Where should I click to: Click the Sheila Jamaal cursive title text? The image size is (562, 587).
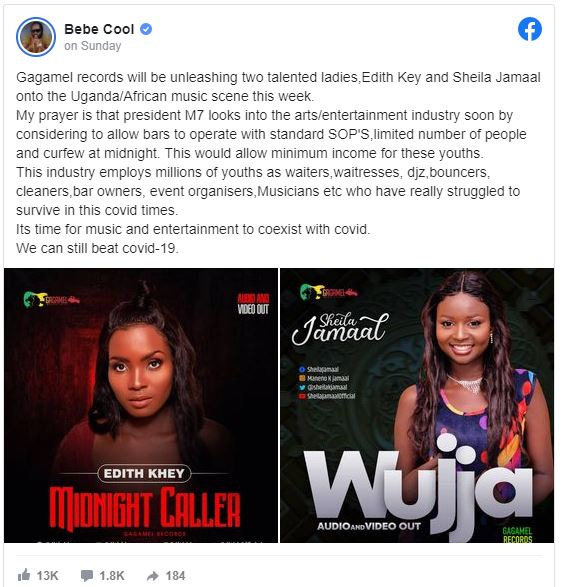[x=340, y=328]
